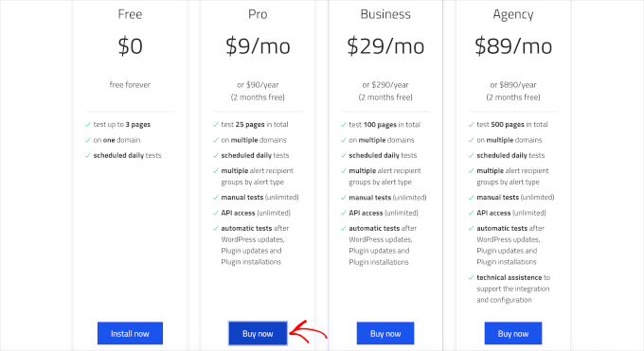The image size is (644, 351).
Task: Click 'or $90/year' text under Pro
Action: click(258, 85)
